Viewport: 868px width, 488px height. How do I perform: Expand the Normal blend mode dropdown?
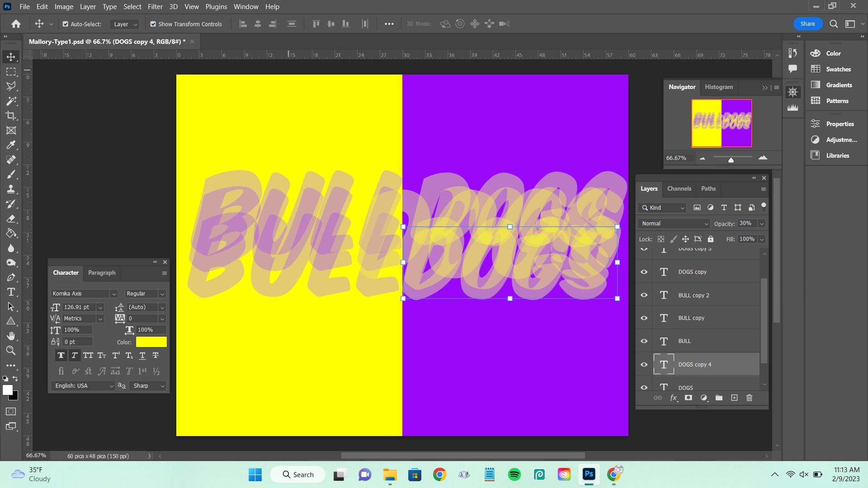[674, 224]
